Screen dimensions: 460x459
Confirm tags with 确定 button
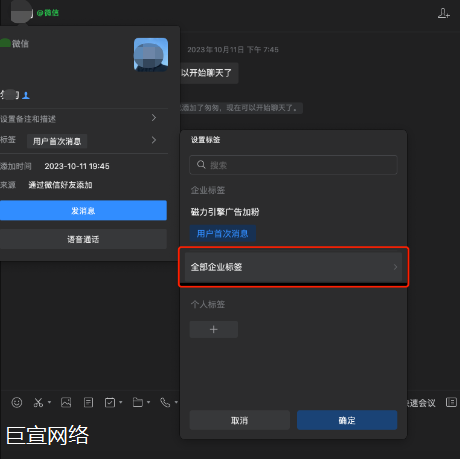347,420
